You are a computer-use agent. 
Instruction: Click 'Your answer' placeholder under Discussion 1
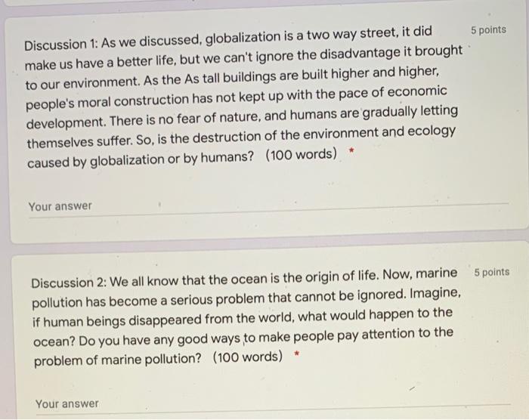(60, 206)
